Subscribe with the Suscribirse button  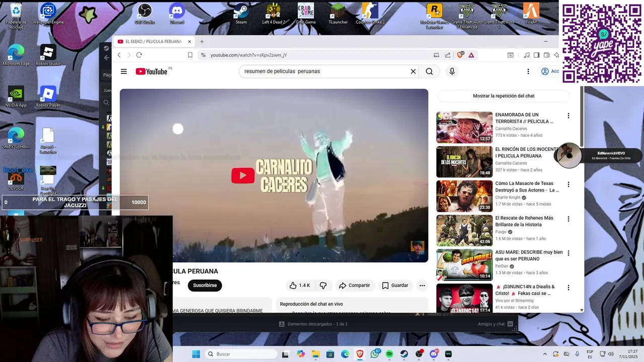[x=205, y=286]
